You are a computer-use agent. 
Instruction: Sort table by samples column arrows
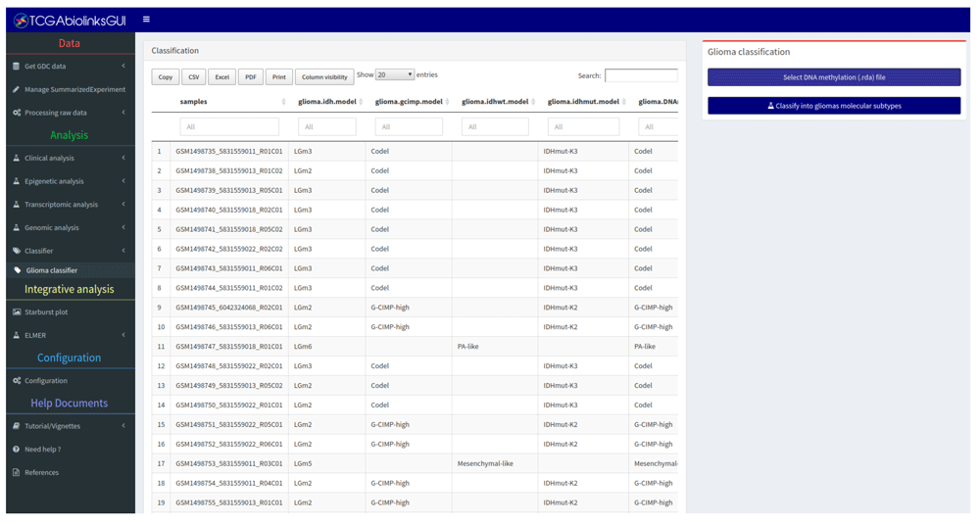pos(283,102)
